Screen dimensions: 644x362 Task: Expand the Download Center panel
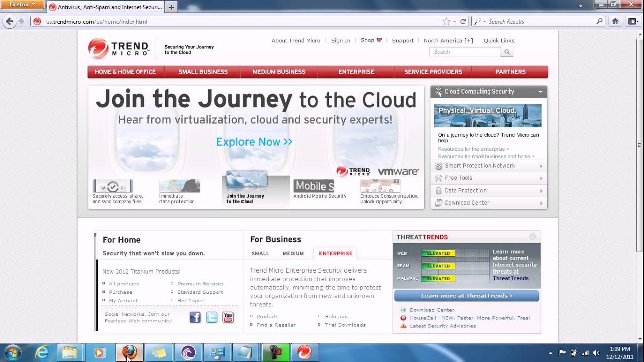(x=489, y=203)
